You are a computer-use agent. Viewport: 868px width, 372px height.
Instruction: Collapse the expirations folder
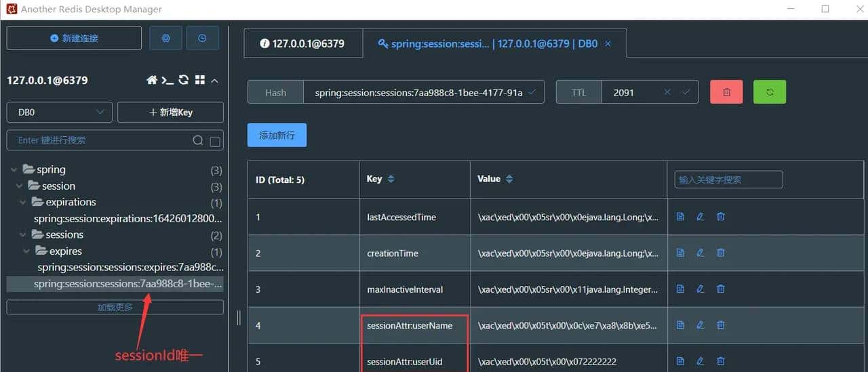click(x=24, y=202)
